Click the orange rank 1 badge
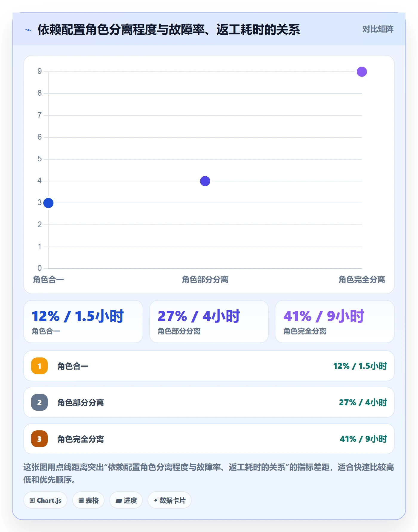 [39, 366]
